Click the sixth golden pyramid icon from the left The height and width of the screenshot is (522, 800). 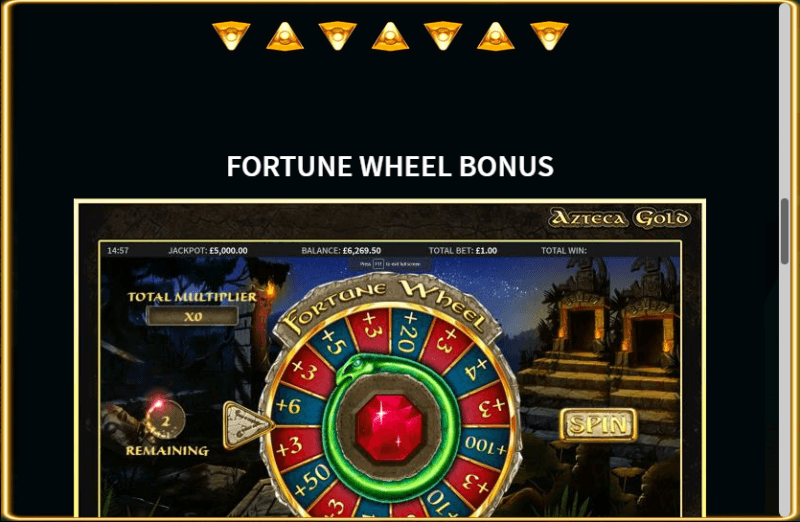(496, 36)
